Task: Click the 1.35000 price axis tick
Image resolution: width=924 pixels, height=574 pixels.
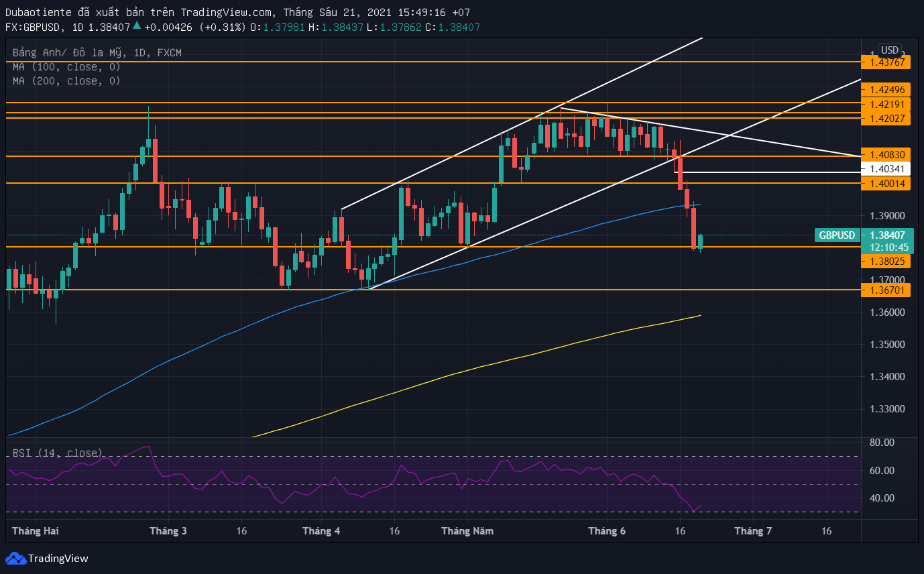Action: (x=887, y=345)
